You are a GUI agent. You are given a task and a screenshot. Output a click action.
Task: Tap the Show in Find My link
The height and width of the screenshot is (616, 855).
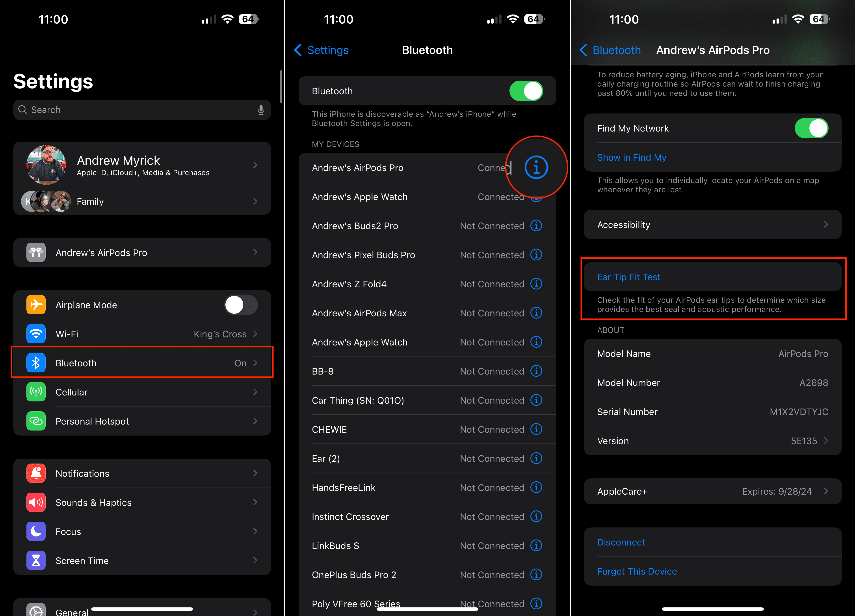(x=632, y=157)
